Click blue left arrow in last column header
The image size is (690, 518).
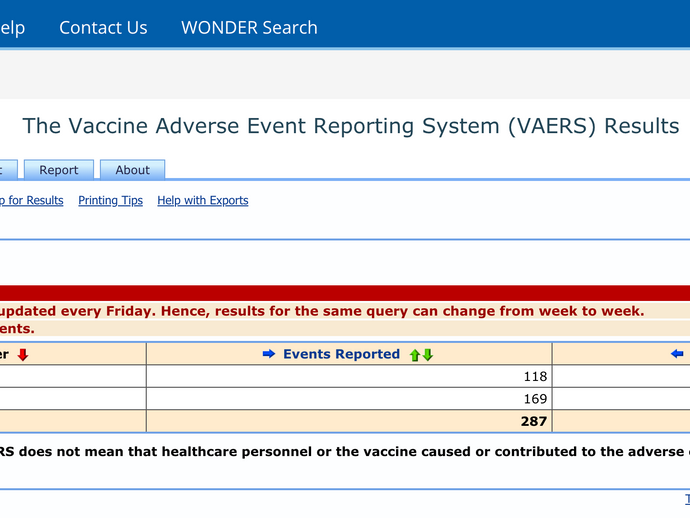(x=678, y=354)
